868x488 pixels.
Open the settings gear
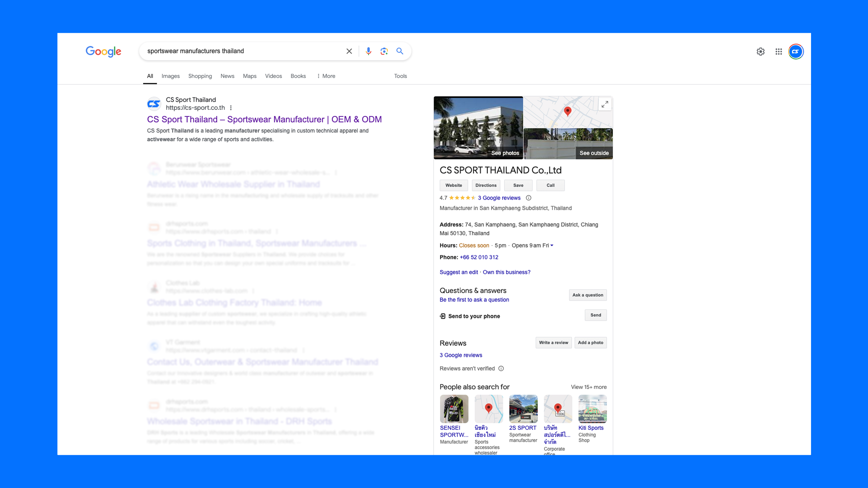pos(760,52)
